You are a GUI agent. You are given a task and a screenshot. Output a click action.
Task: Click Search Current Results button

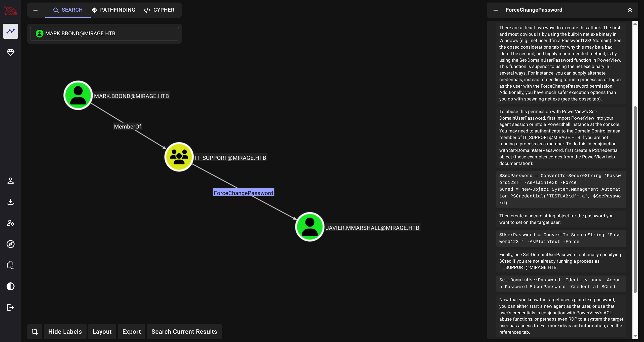point(184,332)
